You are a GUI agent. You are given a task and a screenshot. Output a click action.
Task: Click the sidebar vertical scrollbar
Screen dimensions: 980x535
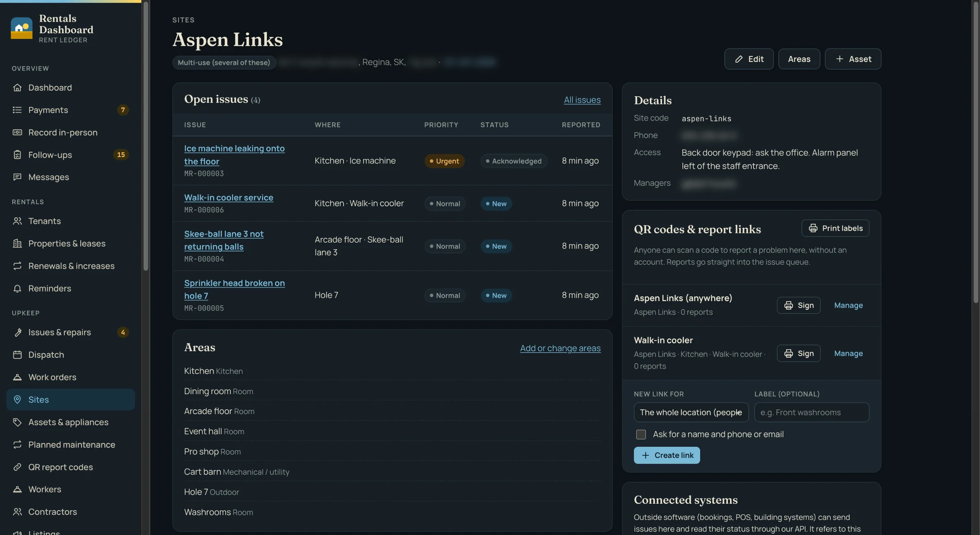tap(145, 136)
